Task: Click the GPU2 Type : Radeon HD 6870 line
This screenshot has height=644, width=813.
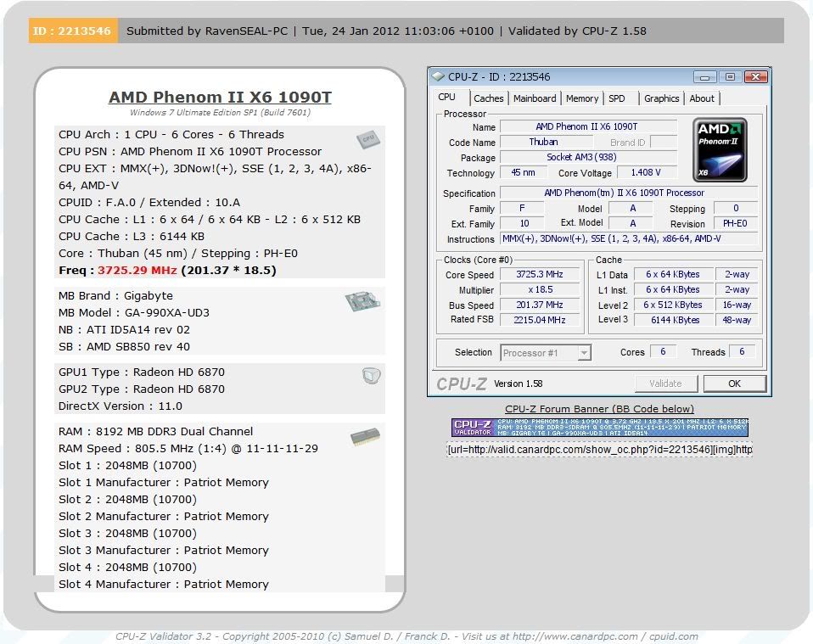Action: point(142,389)
